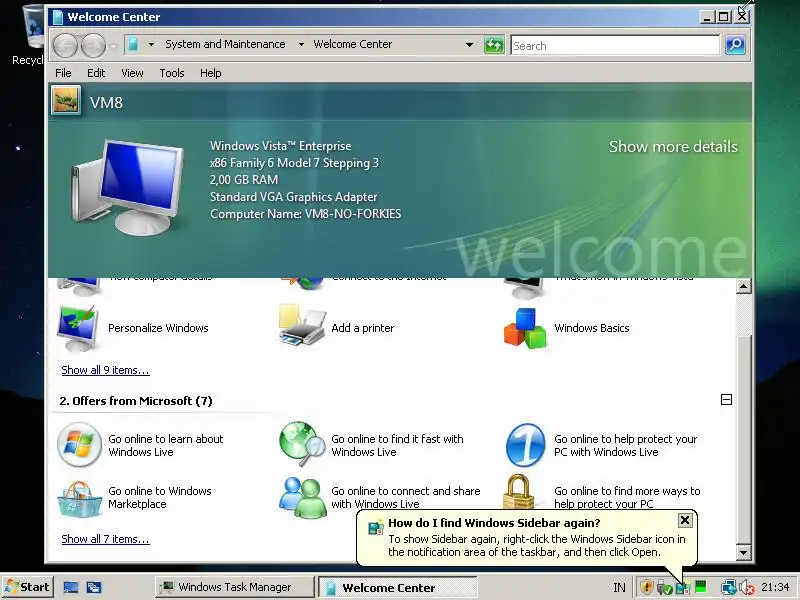Screen dimensions: 800x600
Task: Click the Refresh button next to address bar
Action: [x=494, y=45]
